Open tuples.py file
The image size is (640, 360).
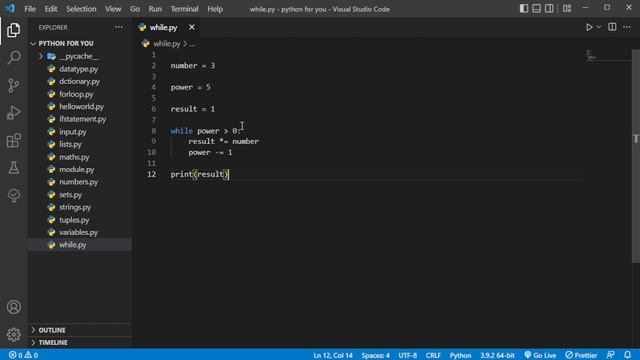click(80, 220)
